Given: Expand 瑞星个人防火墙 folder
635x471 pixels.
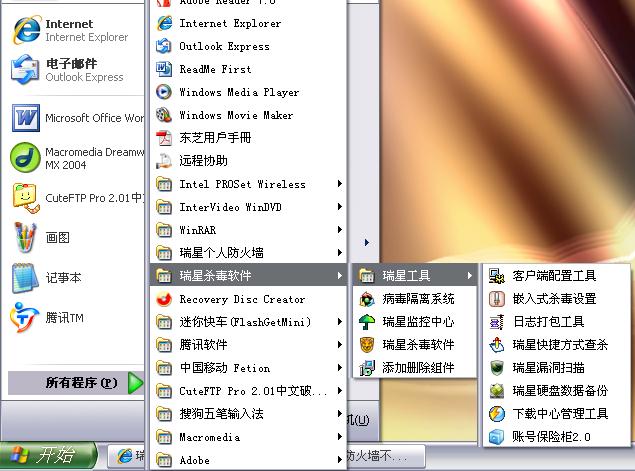Looking at the screenshot, I should (x=248, y=253).
